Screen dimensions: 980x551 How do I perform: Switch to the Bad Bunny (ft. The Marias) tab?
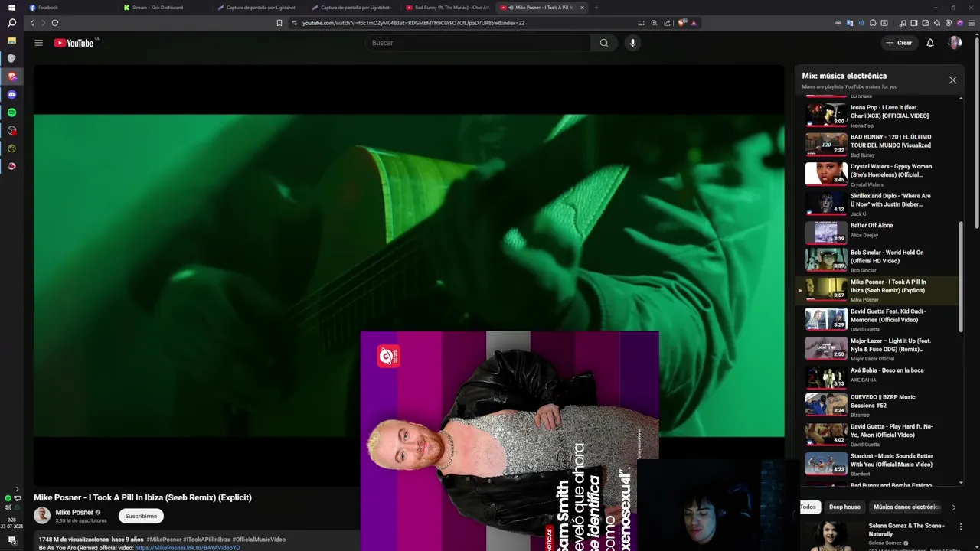pos(448,7)
